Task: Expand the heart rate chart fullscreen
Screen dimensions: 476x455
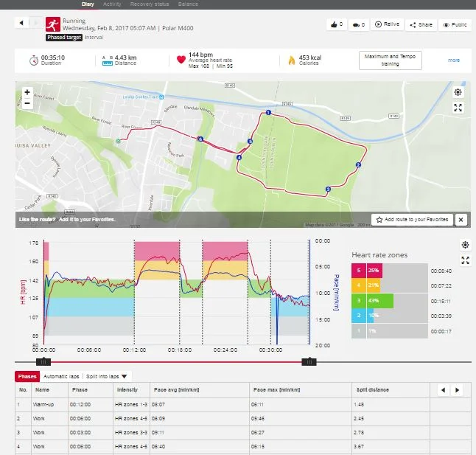Action: [x=465, y=260]
